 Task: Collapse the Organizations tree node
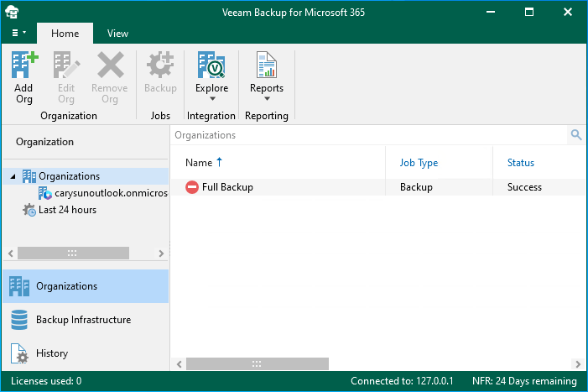[13, 176]
